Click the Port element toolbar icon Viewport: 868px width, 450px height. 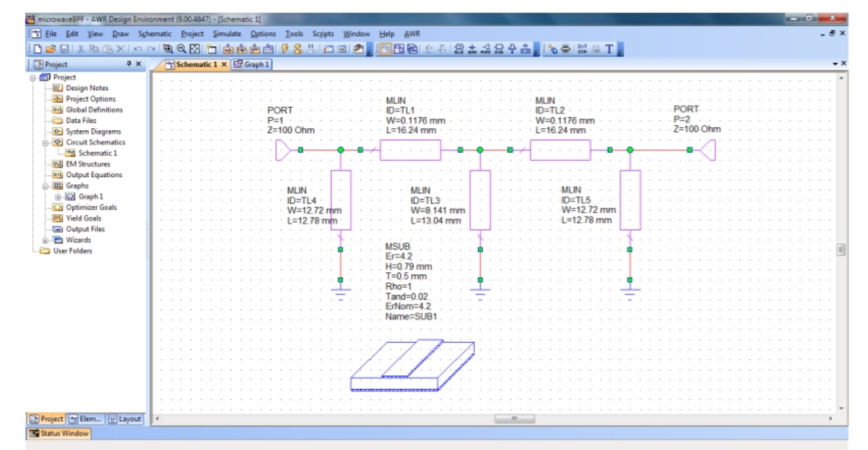tap(486, 49)
